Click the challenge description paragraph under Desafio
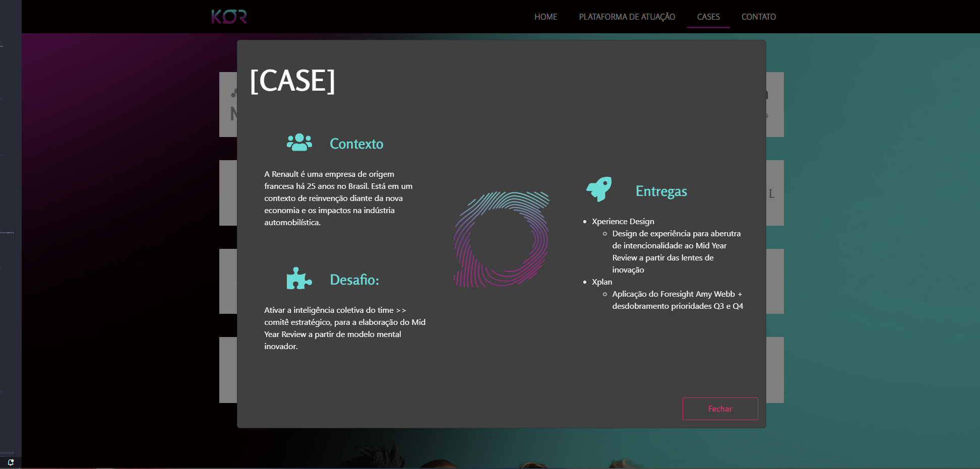This screenshot has height=469, width=980. click(344, 328)
